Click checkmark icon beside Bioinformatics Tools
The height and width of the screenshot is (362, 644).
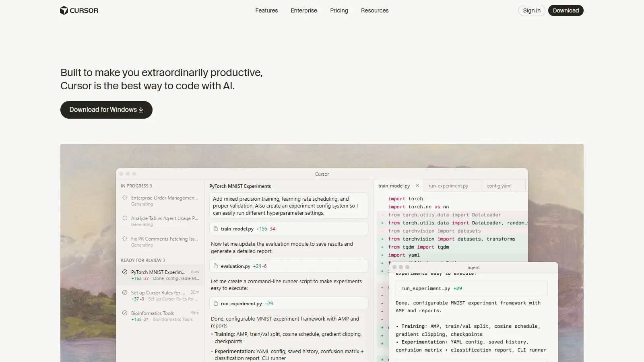click(x=125, y=313)
